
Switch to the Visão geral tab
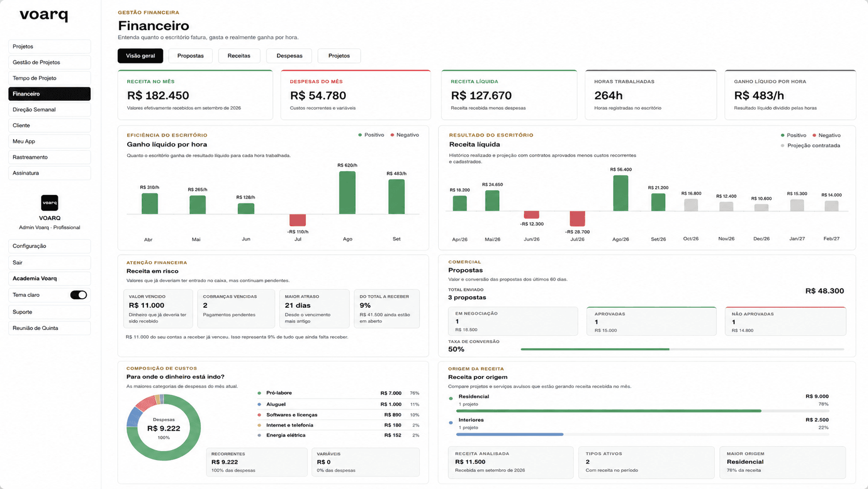pyautogui.click(x=140, y=56)
